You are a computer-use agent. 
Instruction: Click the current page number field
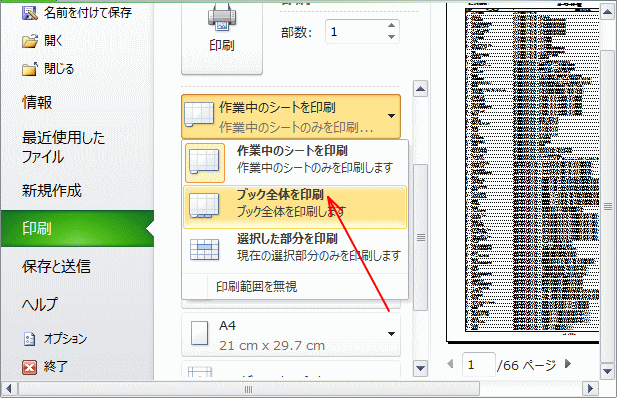478,365
